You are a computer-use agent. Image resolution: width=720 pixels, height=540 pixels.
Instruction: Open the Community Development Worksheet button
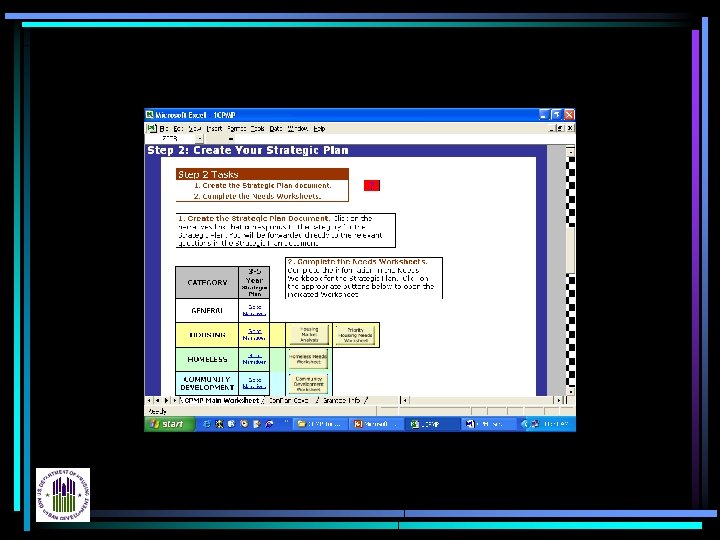click(308, 384)
